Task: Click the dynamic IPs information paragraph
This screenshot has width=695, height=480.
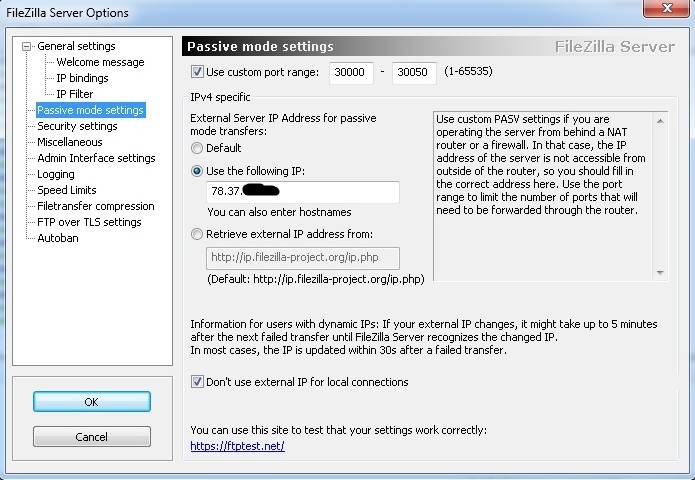Action: click(424, 337)
